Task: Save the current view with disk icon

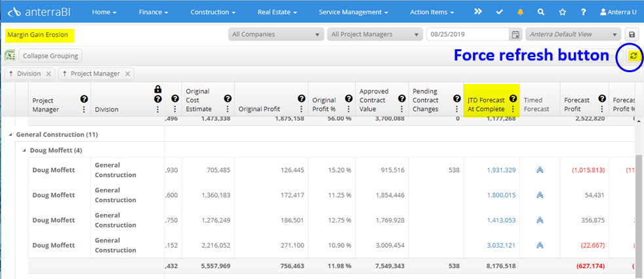Action: (x=632, y=34)
